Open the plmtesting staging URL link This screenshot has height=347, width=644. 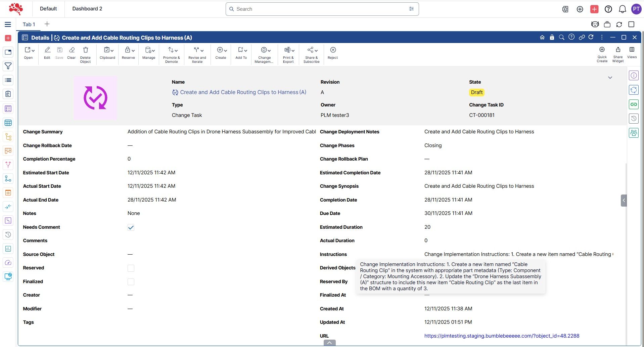(502, 336)
